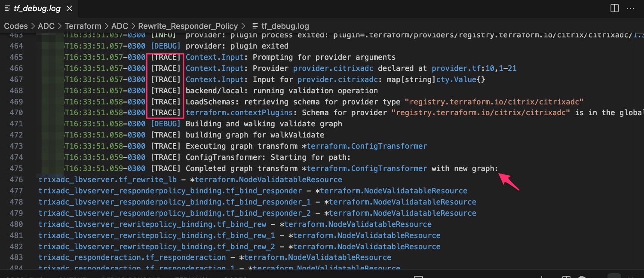
Task: Open the Codes breadcrumb folder
Action: point(16,26)
